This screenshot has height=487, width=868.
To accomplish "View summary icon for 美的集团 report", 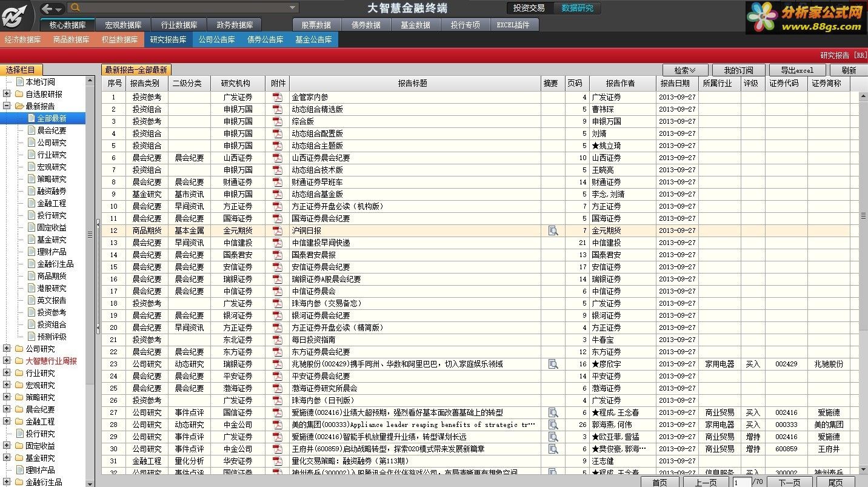I will click(553, 425).
